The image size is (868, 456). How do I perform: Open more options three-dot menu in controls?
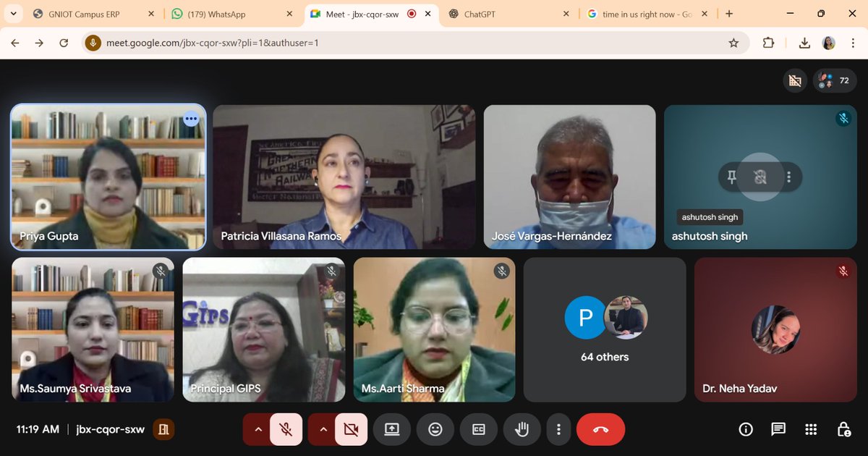click(558, 429)
